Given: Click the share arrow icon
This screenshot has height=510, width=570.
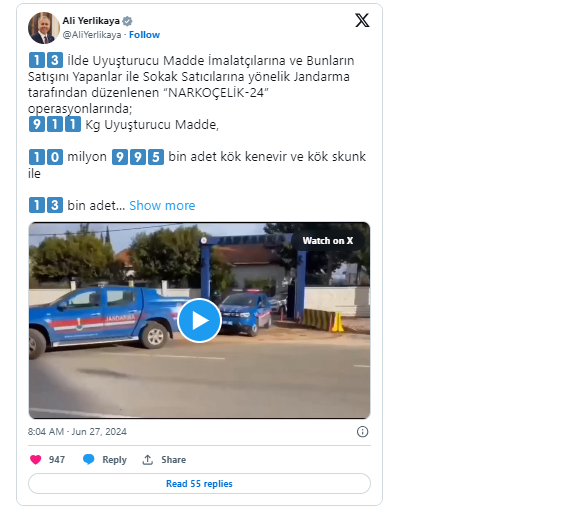Looking at the screenshot, I should pos(147,459).
